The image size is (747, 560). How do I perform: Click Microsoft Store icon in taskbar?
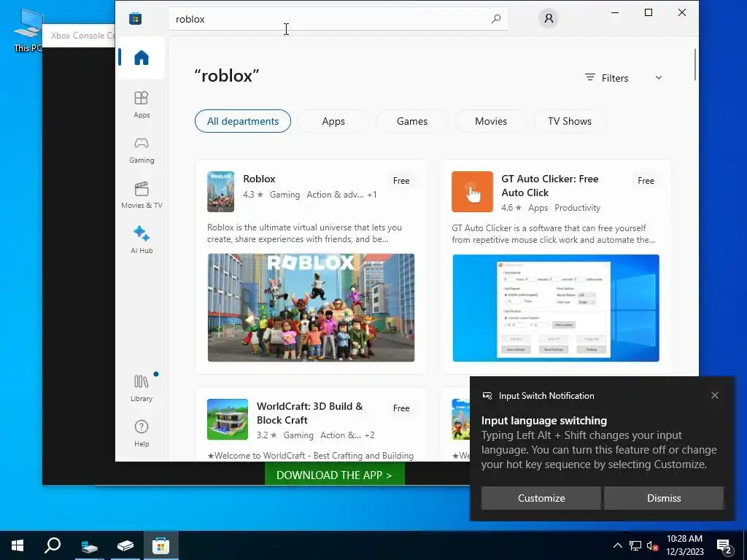pos(161,545)
